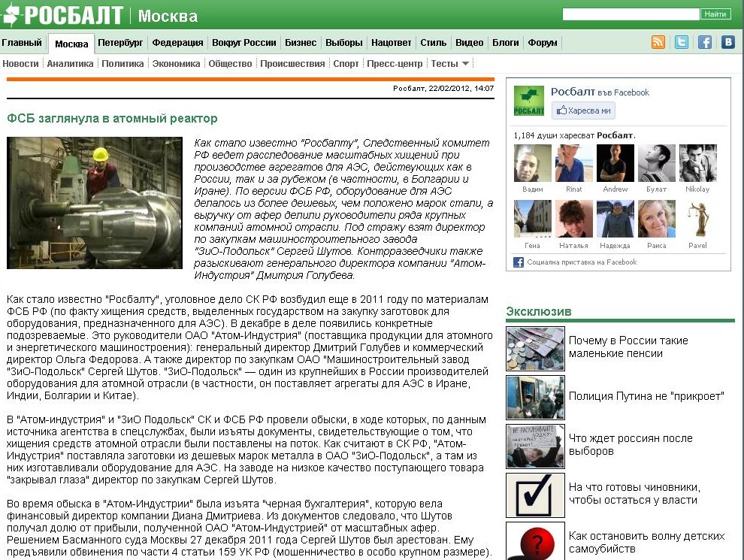Click Булат's Facebook profile photo
Viewport: 744px width, 560px height.
pyautogui.click(x=656, y=163)
